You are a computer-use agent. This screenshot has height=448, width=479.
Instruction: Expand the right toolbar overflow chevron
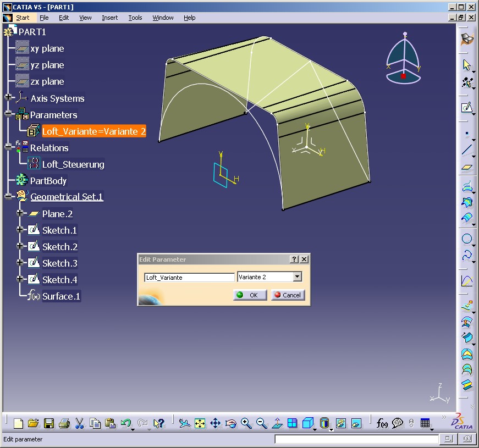[472, 406]
